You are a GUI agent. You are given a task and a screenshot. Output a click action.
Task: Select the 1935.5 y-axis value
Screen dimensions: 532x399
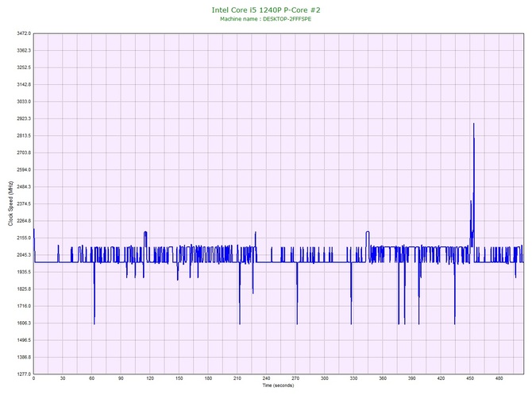point(24,272)
